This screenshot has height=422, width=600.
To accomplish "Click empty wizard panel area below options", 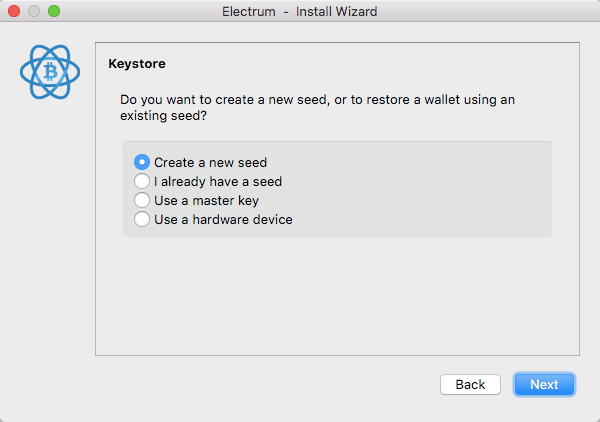I will pyautogui.click(x=337, y=295).
